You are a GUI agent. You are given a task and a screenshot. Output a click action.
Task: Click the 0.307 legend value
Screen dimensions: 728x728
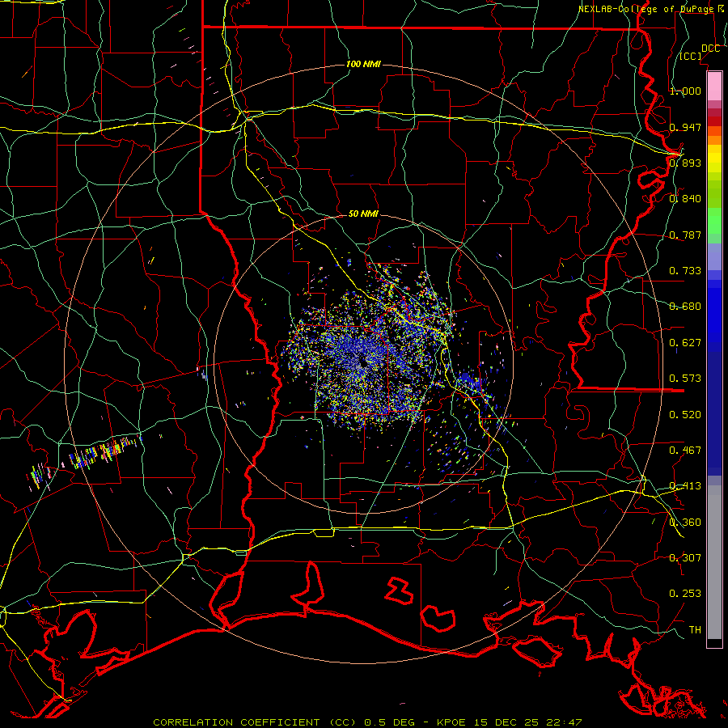685,557
